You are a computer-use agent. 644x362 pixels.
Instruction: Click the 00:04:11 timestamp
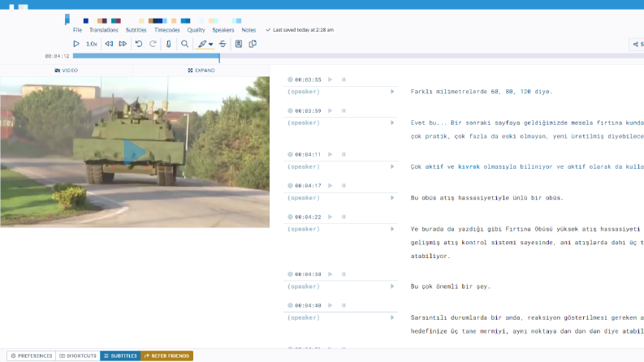pyautogui.click(x=308, y=154)
